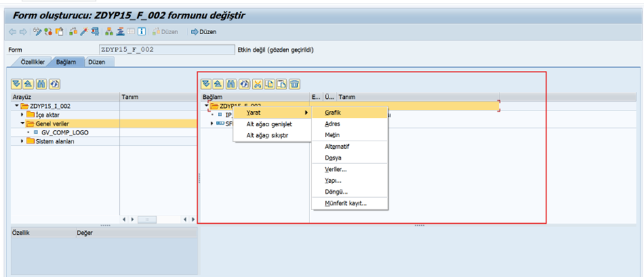Click the information icon in main toolbar
The height and width of the screenshot is (277, 644).
pos(142,31)
